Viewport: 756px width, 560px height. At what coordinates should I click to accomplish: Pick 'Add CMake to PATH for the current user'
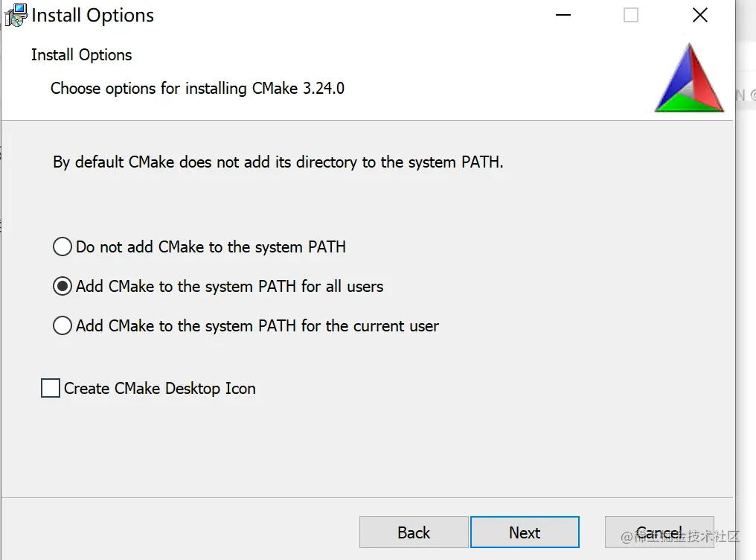click(x=63, y=326)
